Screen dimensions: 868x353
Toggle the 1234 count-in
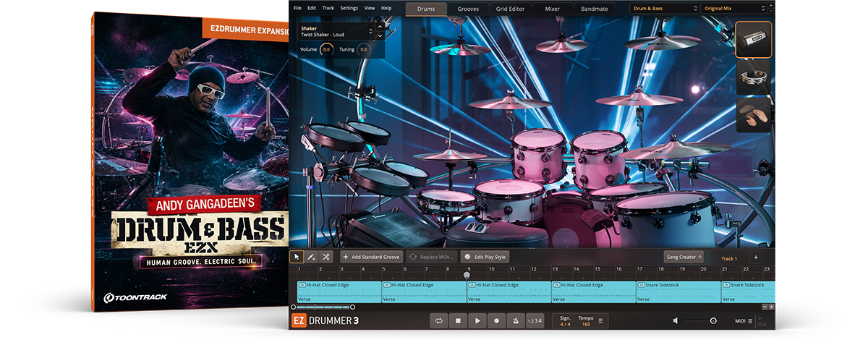(x=534, y=320)
